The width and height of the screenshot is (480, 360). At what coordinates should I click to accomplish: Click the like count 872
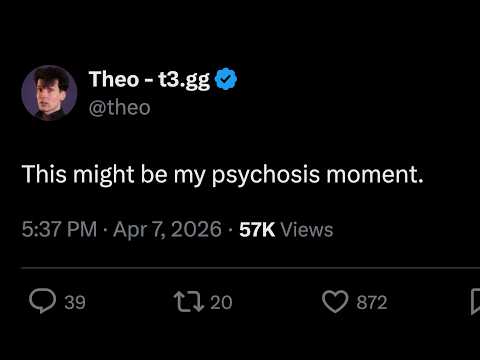tap(372, 302)
